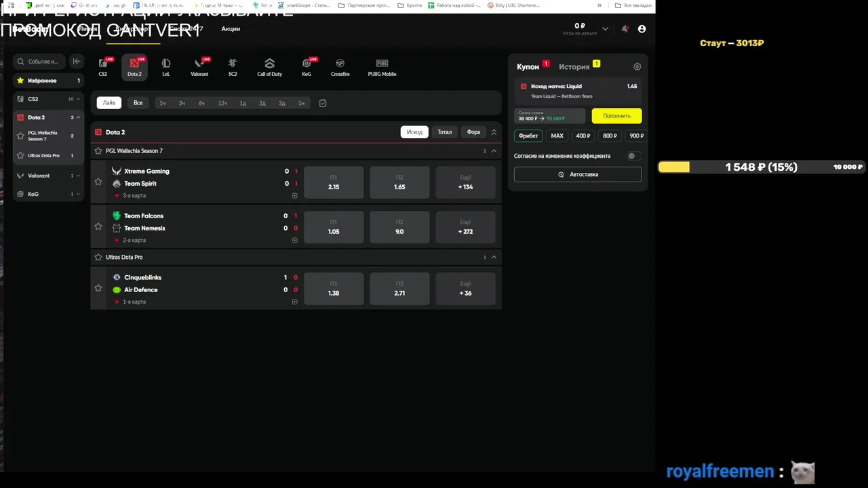
Task: Expand KoG in the sidebar
Action: pyautogui.click(x=78, y=194)
